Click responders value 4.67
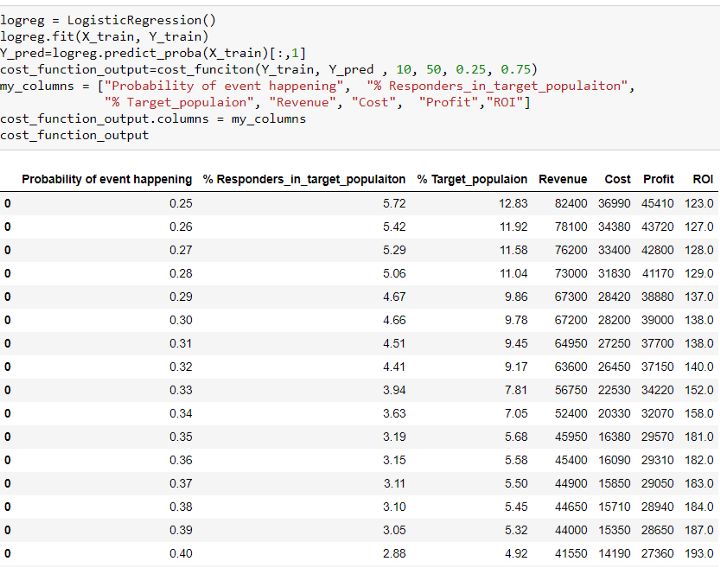This screenshot has width=720, height=567. 394,297
